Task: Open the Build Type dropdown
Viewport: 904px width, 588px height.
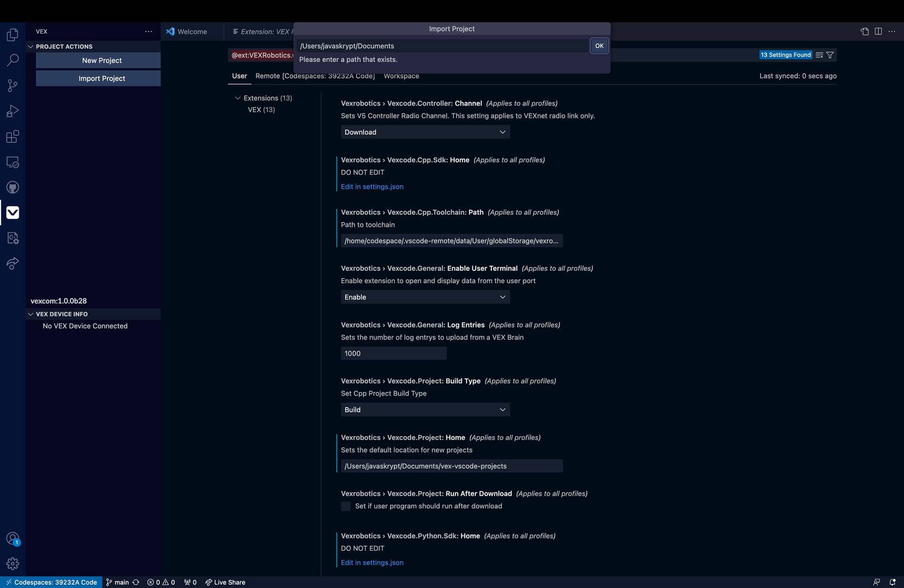Action: tap(425, 410)
